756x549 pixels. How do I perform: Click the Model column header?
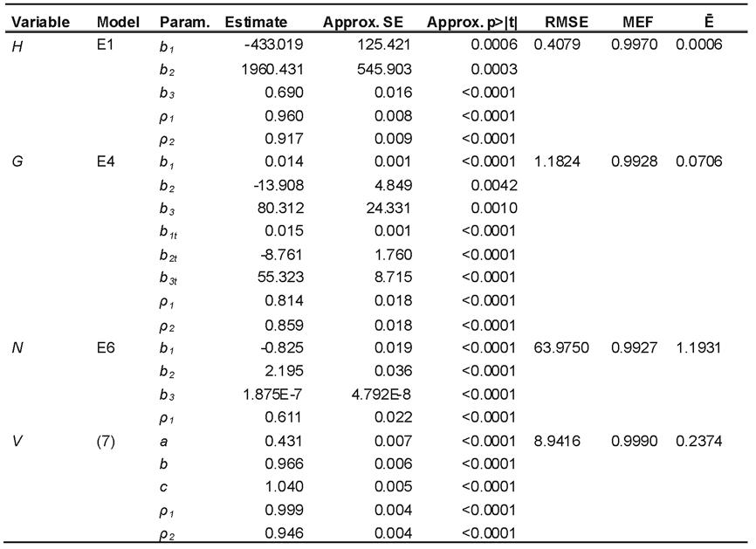(x=118, y=22)
